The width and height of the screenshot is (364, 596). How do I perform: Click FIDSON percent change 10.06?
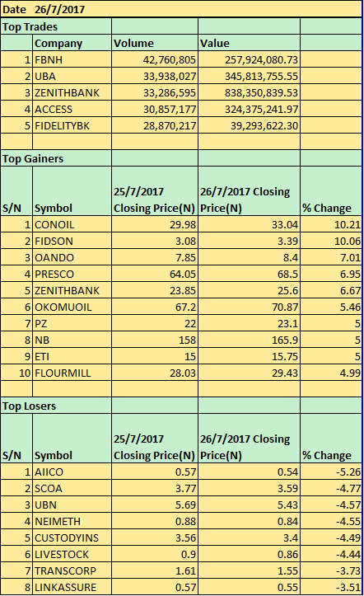tap(331, 241)
